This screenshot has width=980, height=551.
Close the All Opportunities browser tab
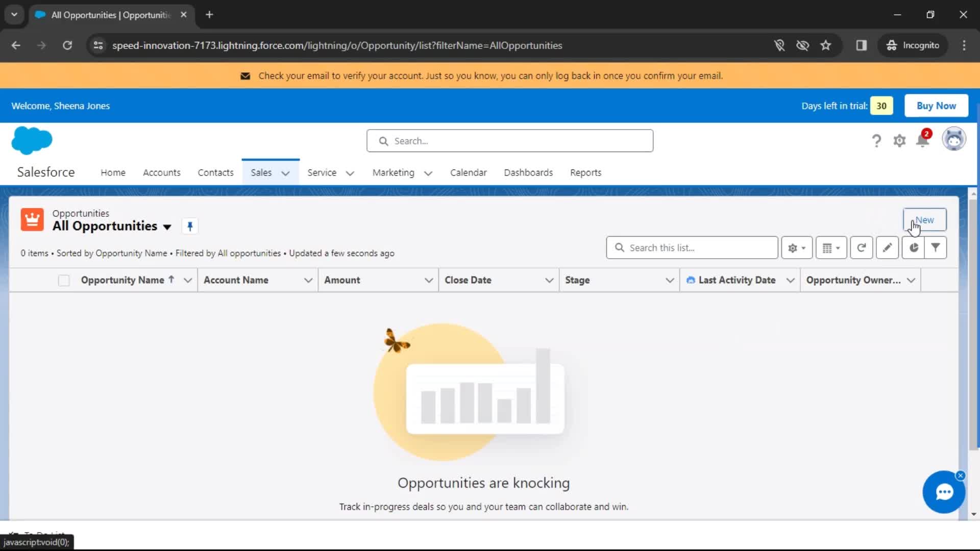click(183, 15)
